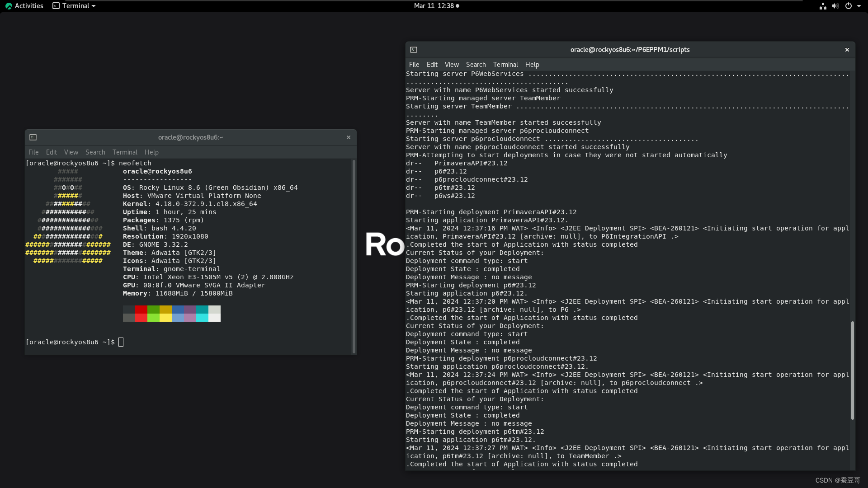Open the Help menu in the left terminal
The image size is (868, 488).
click(x=151, y=152)
